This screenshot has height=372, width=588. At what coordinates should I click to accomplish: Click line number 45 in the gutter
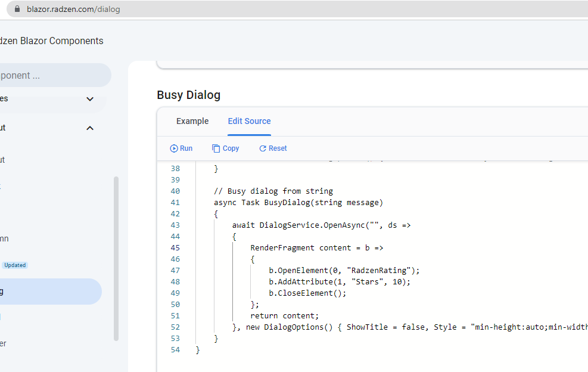tap(175, 248)
